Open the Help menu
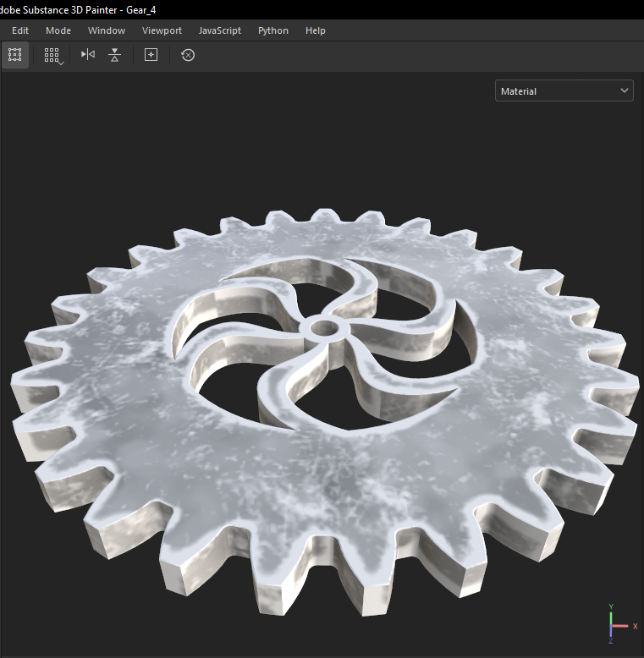 (x=316, y=30)
